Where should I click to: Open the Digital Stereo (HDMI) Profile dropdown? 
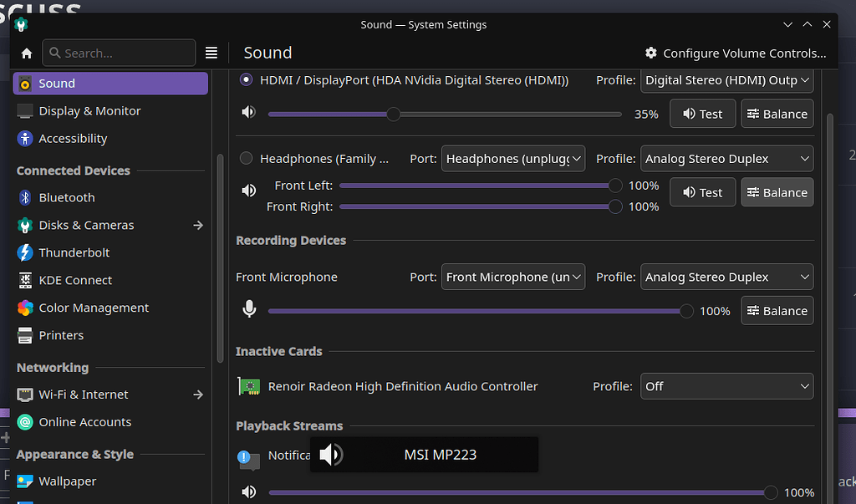click(726, 80)
